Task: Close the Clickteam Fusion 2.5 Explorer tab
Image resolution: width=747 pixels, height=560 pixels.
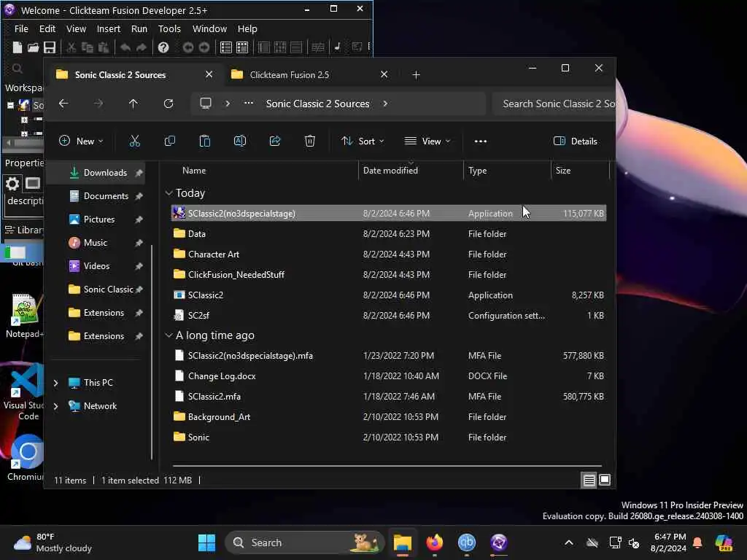Action: tap(384, 75)
